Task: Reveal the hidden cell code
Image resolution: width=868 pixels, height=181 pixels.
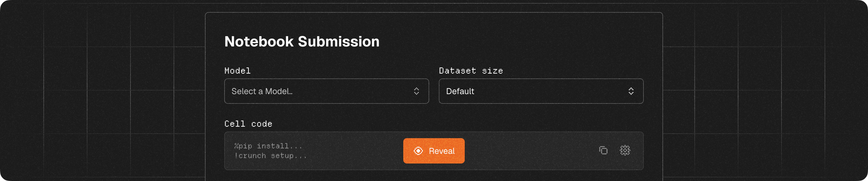Action: tap(434, 151)
